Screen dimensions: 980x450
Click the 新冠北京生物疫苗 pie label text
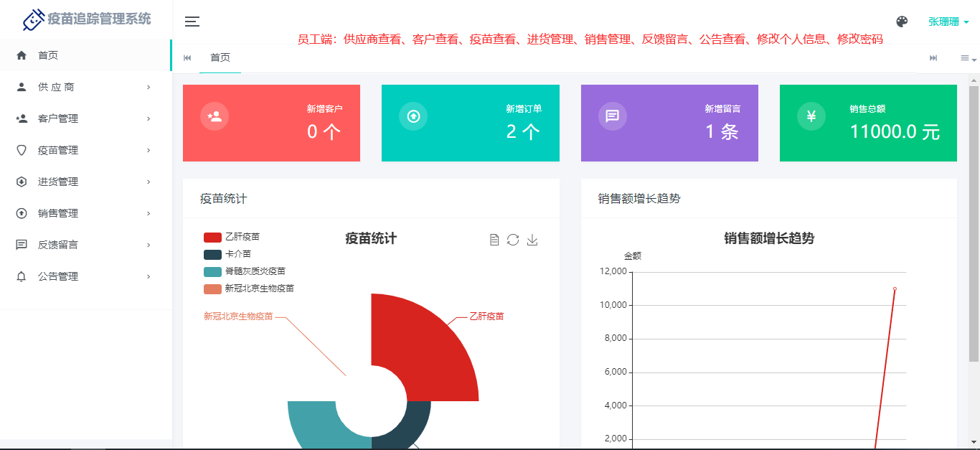(x=238, y=316)
